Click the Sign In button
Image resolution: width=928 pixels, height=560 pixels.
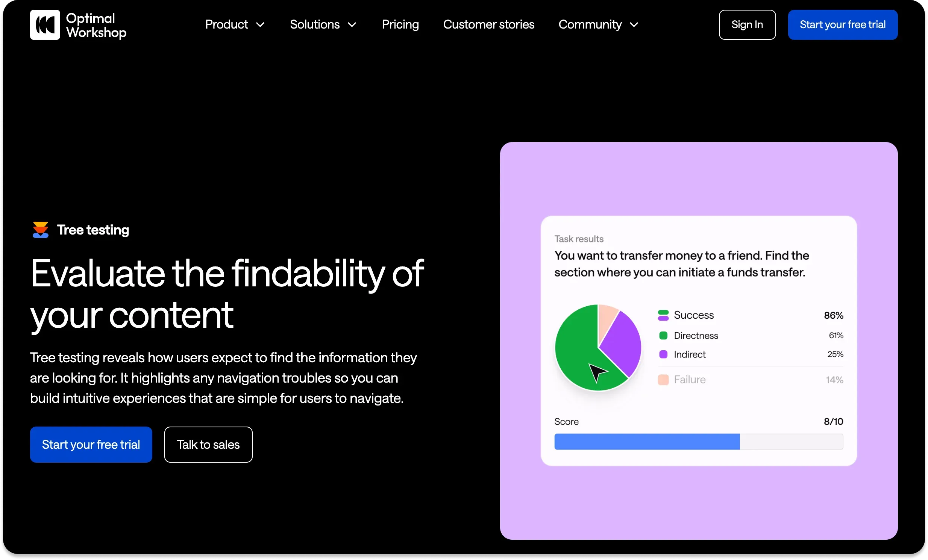tap(747, 24)
